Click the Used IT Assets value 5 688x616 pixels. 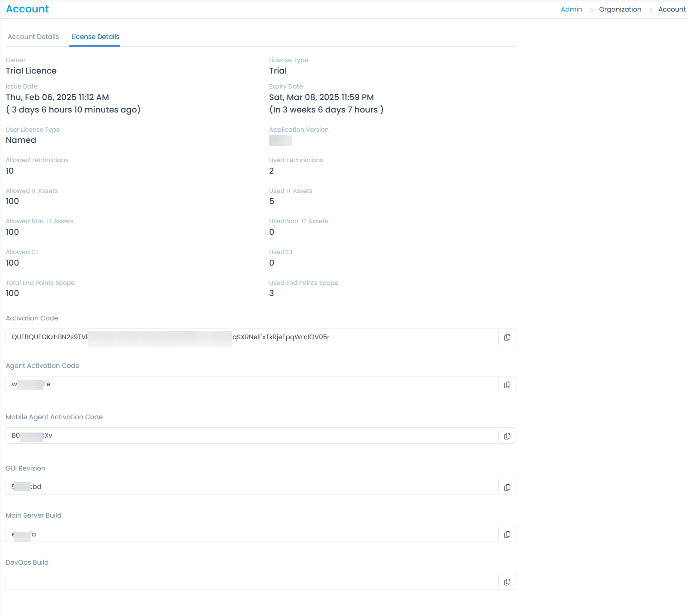272,201
